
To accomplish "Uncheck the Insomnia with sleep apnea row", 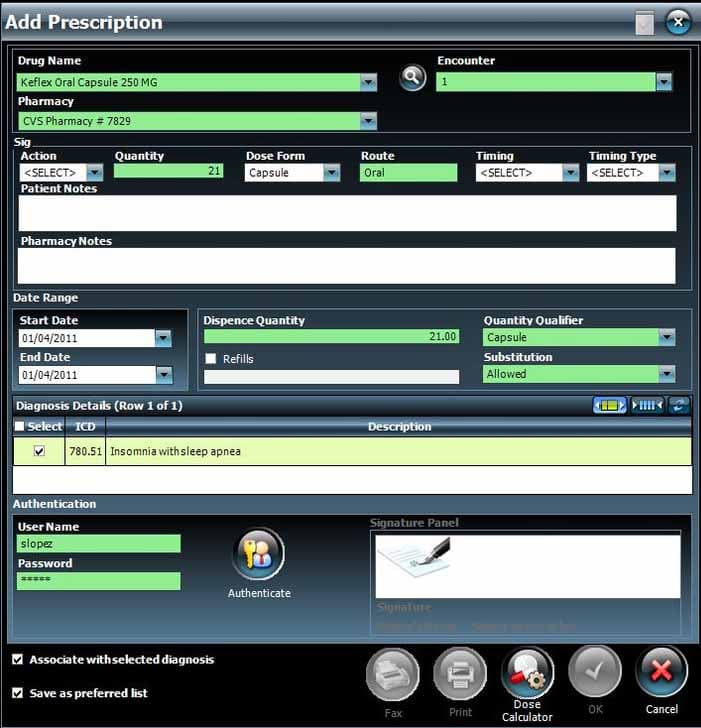I will (39, 451).
